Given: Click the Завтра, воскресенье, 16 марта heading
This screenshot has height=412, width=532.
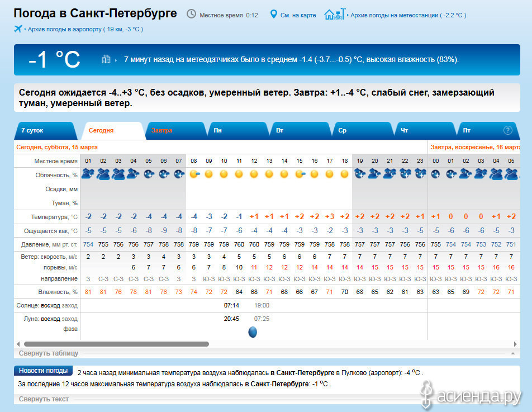Looking at the screenshot, I should (x=476, y=147).
